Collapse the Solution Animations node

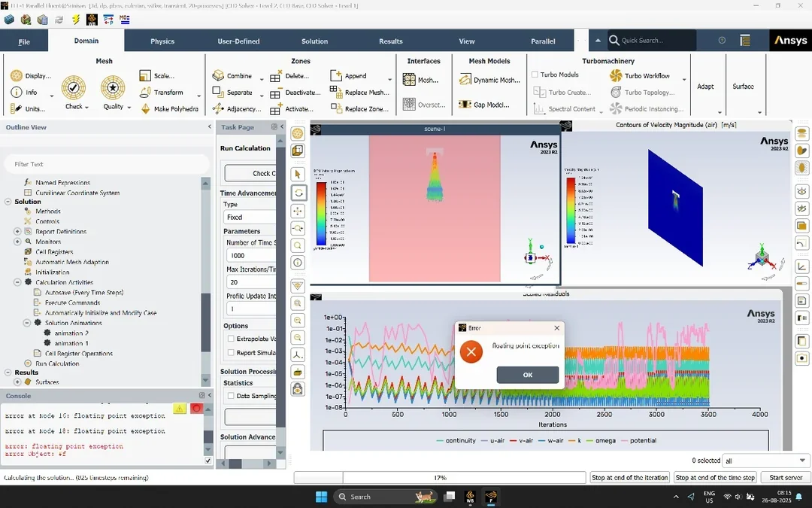point(26,323)
